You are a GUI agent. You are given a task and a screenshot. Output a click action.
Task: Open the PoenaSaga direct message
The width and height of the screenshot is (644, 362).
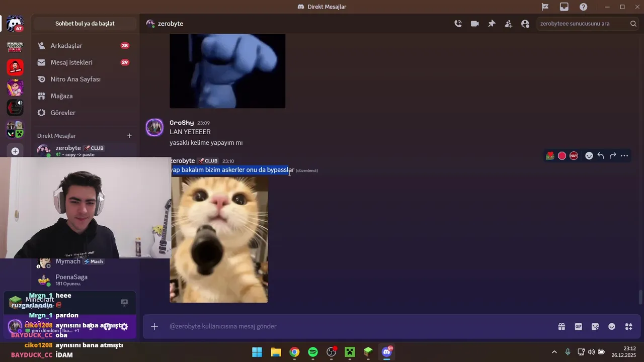85,280
